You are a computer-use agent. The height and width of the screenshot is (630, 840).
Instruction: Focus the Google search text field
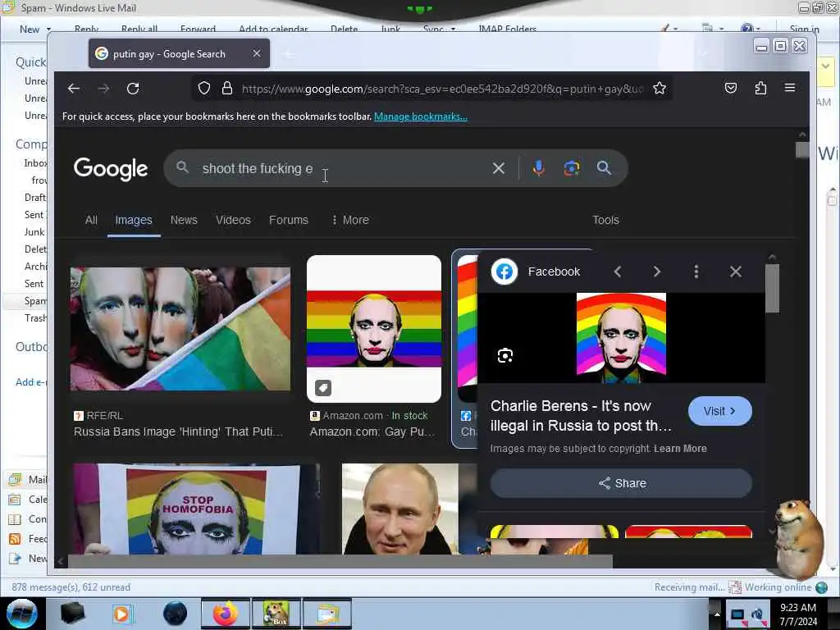343,168
